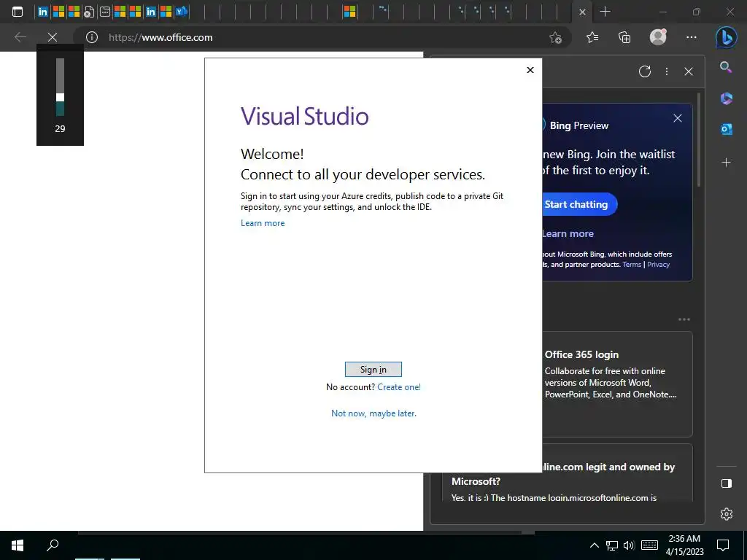Image resolution: width=747 pixels, height=560 pixels.
Task: Click the Sign in button
Action: pos(373,370)
